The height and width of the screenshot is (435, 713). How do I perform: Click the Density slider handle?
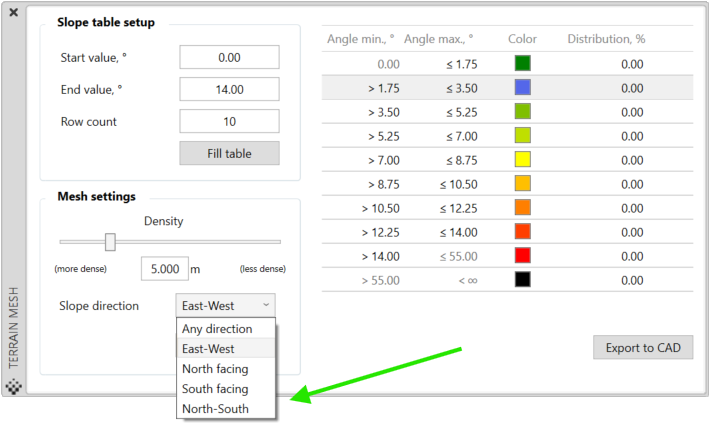[x=110, y=241]
